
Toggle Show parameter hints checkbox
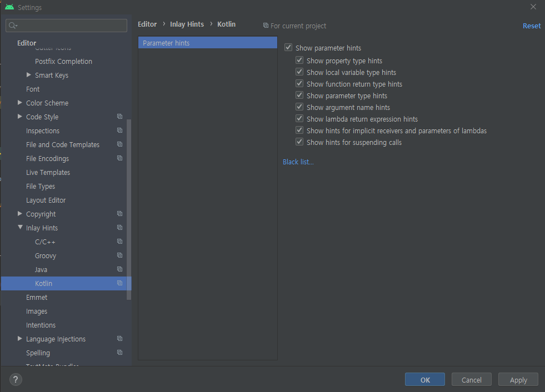point(288,47)
